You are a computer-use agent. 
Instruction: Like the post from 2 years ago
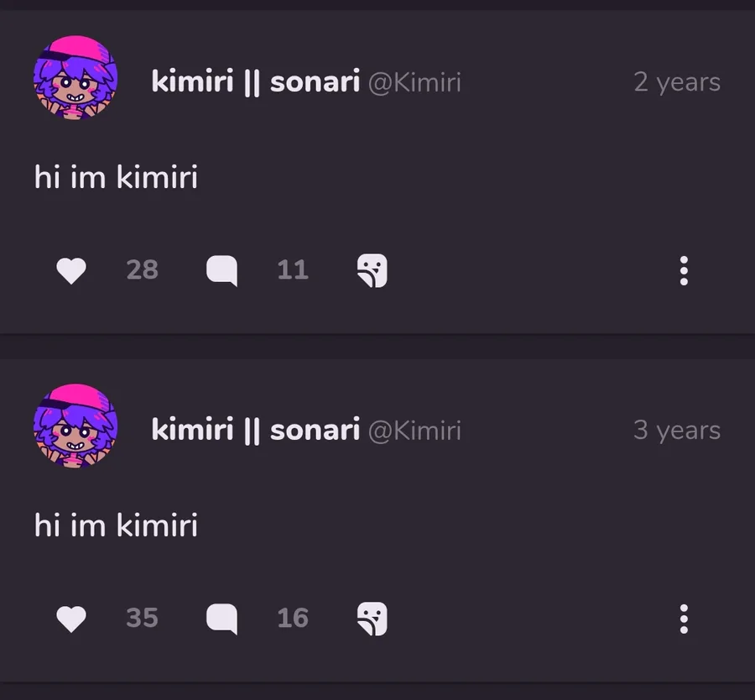71,271
